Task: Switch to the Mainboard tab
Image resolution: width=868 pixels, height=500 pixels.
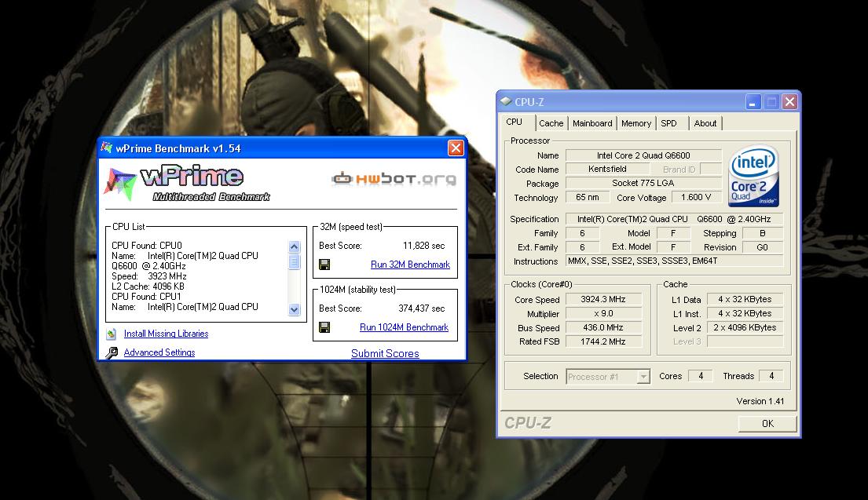Action: [592, 123]
